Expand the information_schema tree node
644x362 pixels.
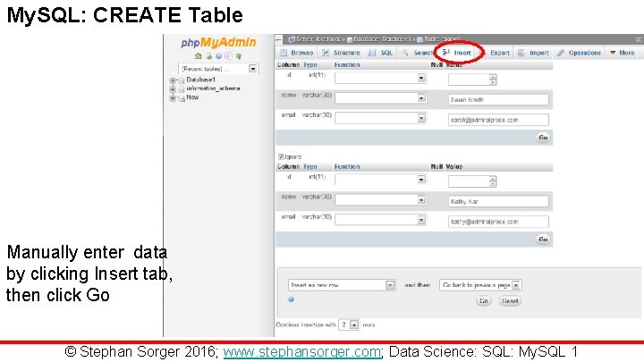pyautogui.click(x=173, y=89)
